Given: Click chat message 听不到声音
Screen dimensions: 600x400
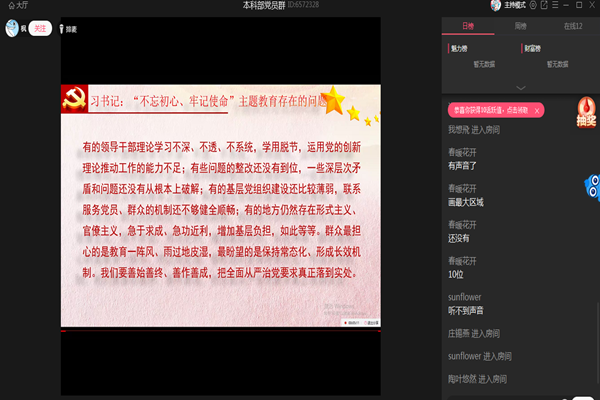Looking at the screenshot, I should click(466, 310).
